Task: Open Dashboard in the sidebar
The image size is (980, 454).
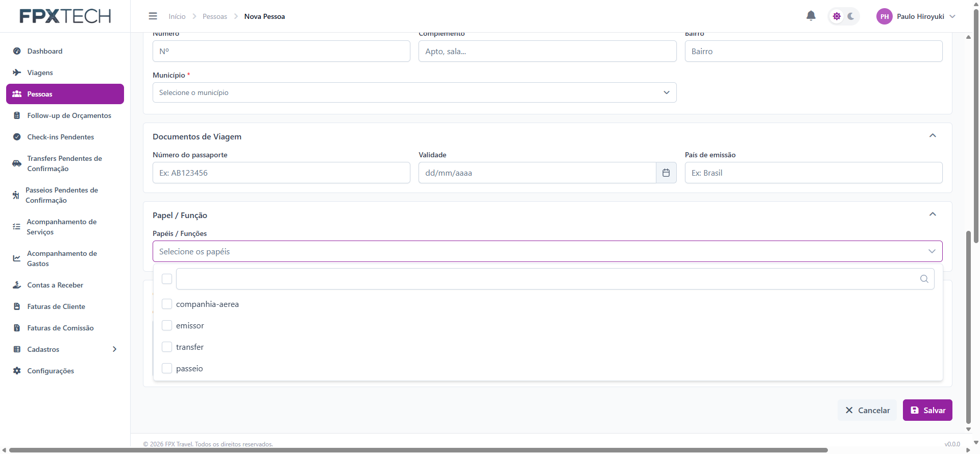Action: coord(65,51)
